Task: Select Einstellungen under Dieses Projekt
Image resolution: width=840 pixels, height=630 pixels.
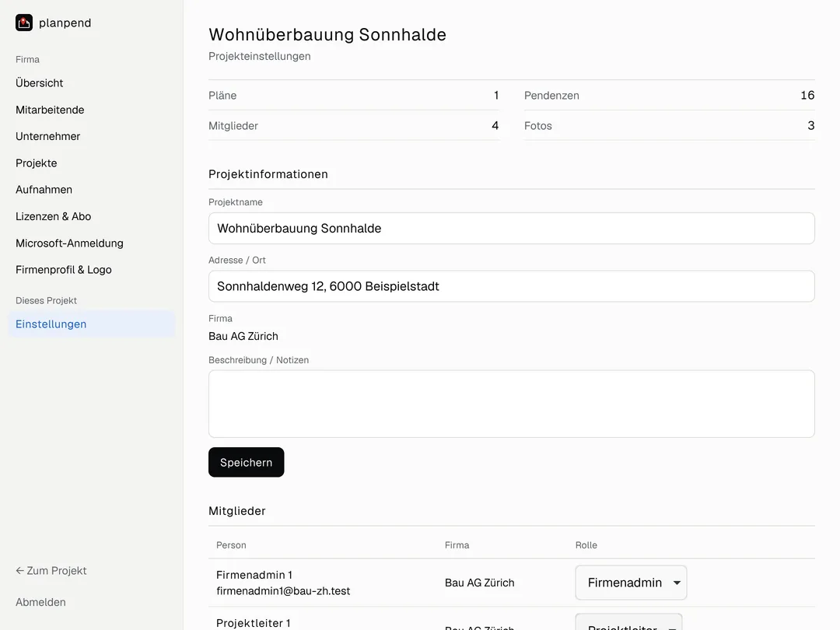Action: click(92, 324)
